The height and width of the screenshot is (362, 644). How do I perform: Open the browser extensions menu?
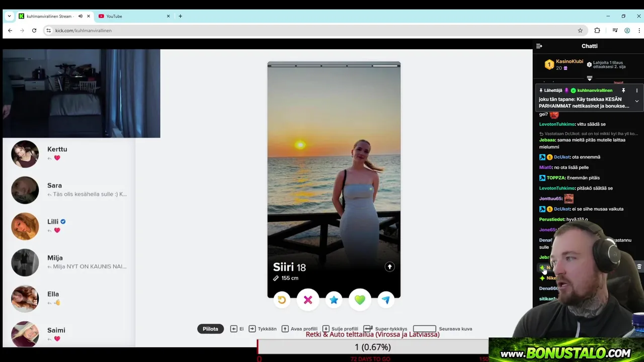(x=597, y=30)
